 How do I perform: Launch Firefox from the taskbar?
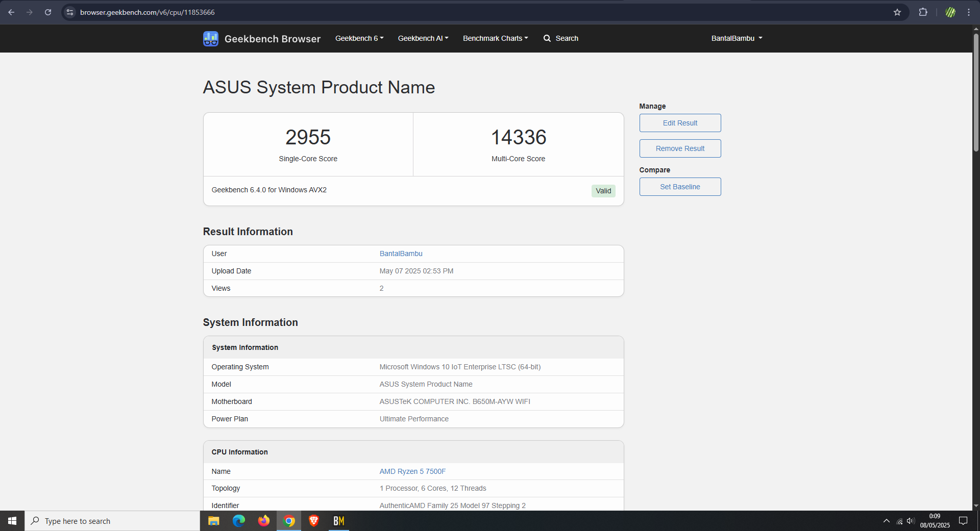tap(264, 521)
